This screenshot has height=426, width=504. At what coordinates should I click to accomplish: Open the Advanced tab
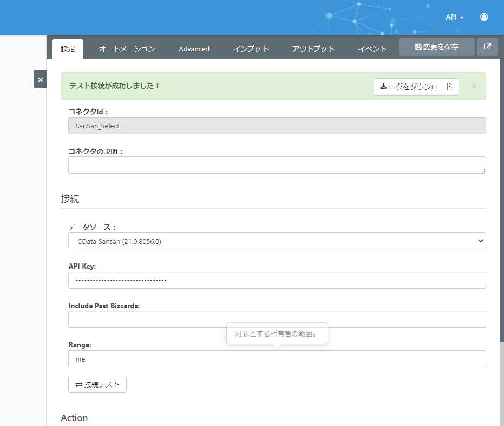[194, 49]
